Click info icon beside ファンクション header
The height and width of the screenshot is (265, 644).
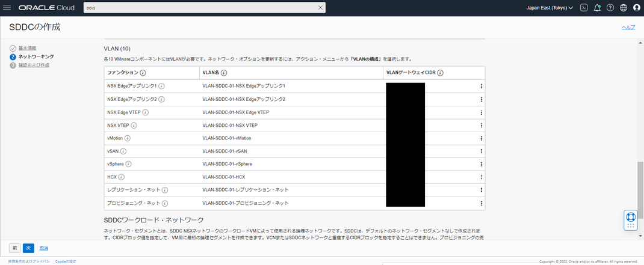[x=143, y=73]
